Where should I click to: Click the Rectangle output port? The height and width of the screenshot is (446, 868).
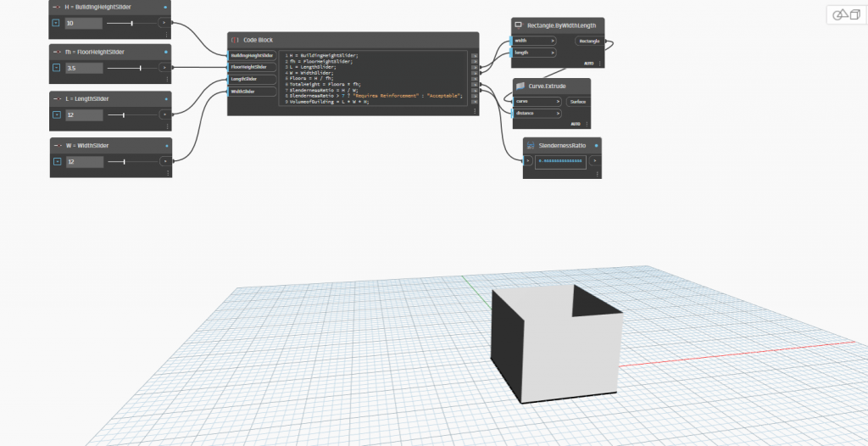click(591, 41)
